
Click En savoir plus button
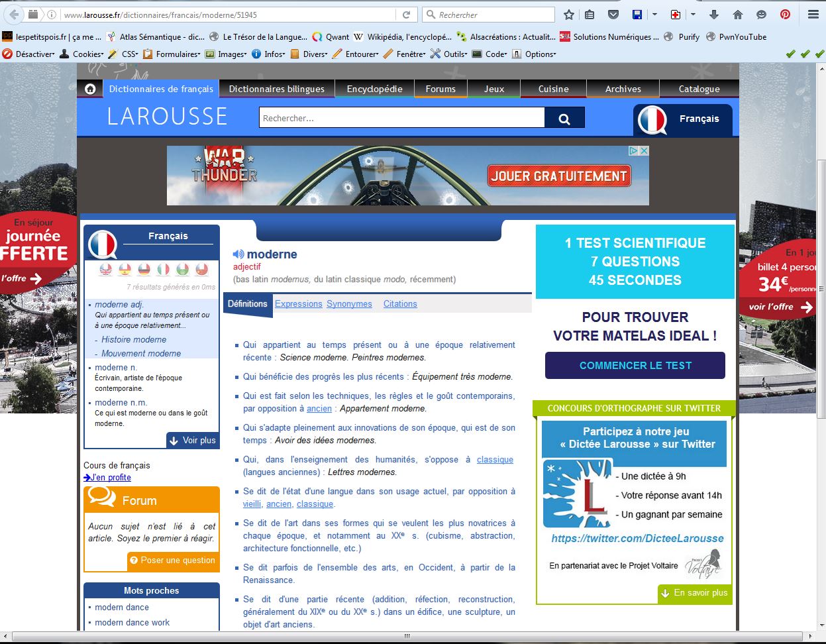694,593
